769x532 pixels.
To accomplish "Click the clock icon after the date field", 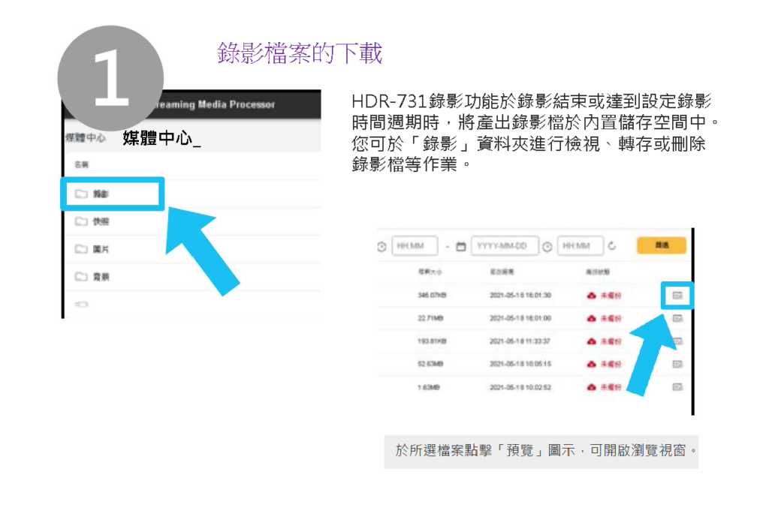I will click(x=547, y=246).
